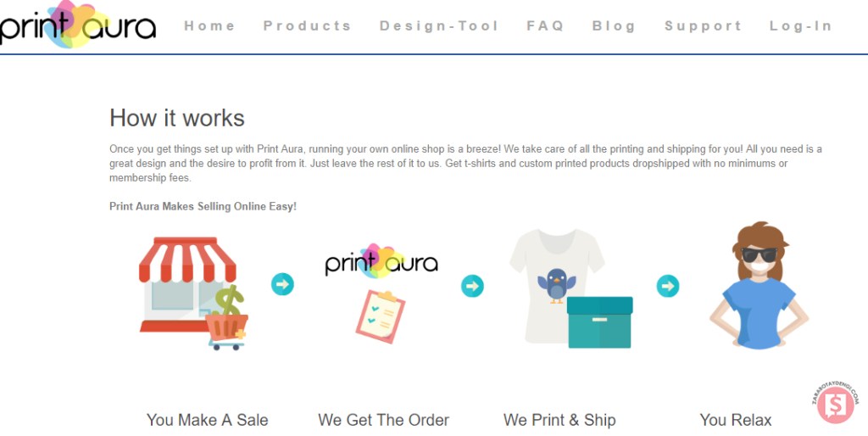This screenshot has width=868, height=436.
Task: Click the Print Aura logo in header
Action: coord(77,25)
